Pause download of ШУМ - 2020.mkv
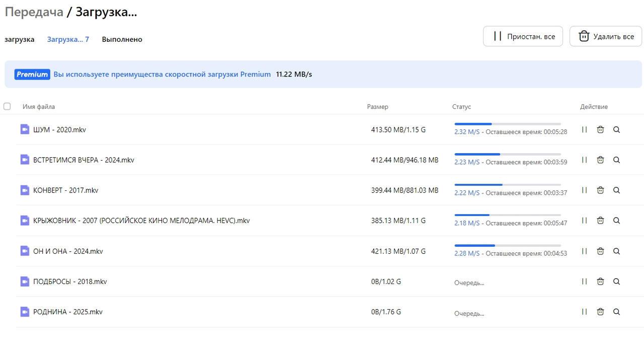 tap(584, 129)
